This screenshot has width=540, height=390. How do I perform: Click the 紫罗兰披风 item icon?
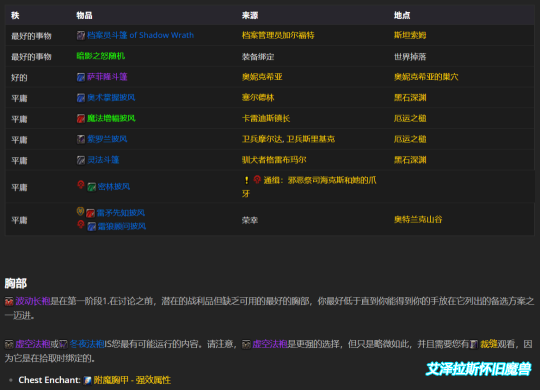(x=81, y=139)
